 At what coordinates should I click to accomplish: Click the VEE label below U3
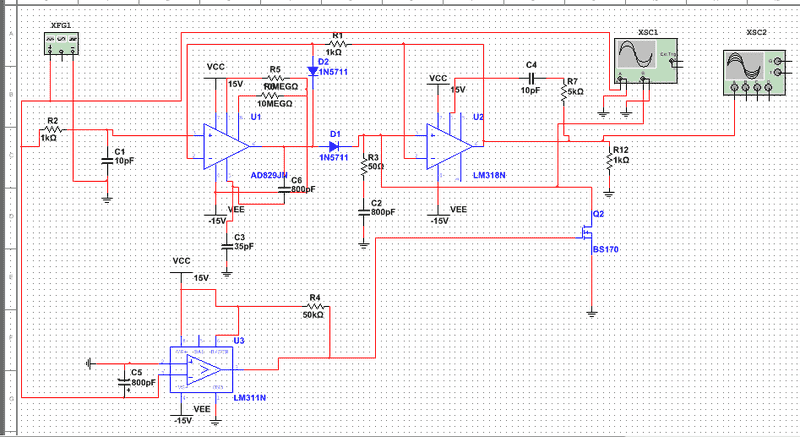202,409
